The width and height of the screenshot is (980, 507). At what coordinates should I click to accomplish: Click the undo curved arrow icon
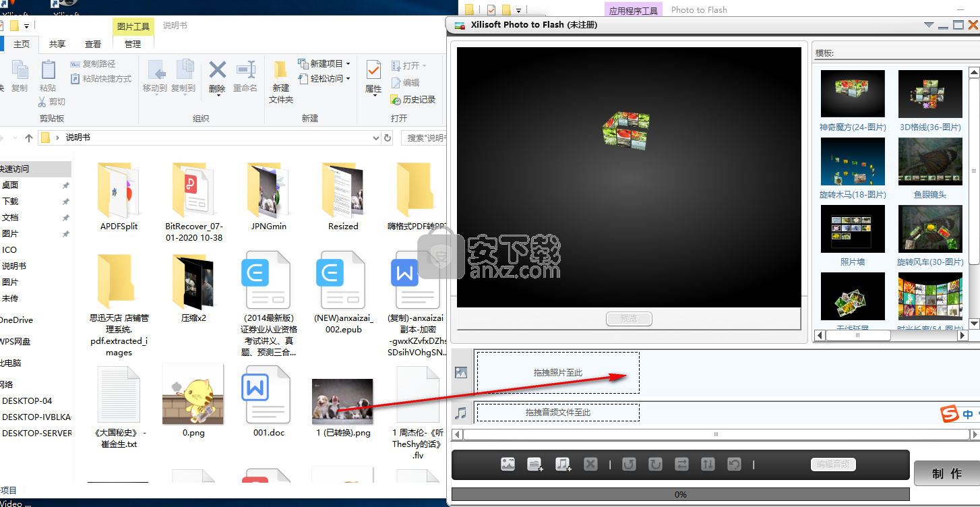tap(734, 464)
